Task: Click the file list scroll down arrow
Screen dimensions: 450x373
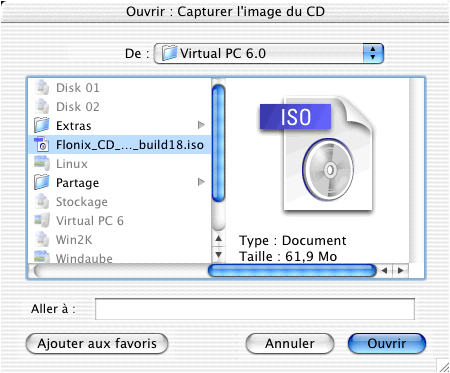Action: (x=218, y=255)
